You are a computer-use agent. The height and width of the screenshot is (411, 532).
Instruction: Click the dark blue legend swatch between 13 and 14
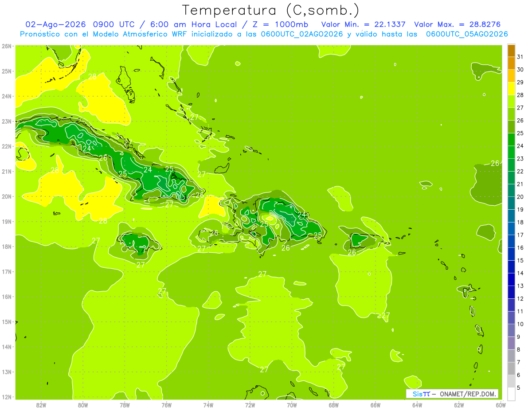pos(511,279)
